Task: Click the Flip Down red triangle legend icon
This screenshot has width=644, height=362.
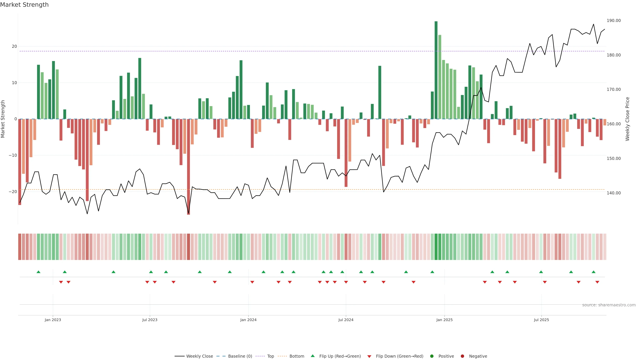Action: click(369, 356)
